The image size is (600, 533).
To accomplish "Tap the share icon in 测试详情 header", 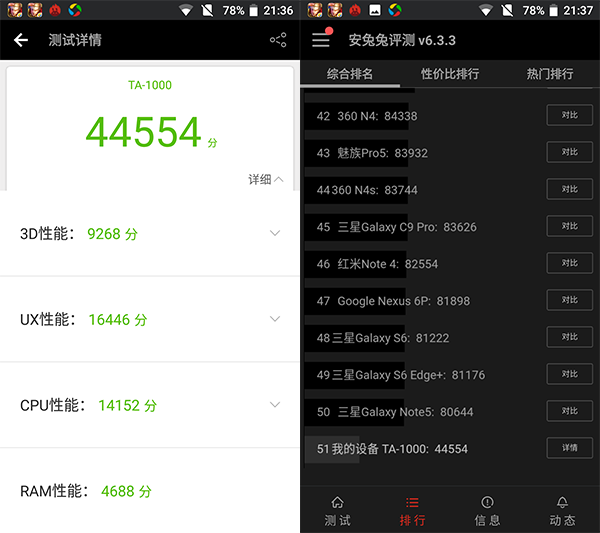I will click(278, 40).
